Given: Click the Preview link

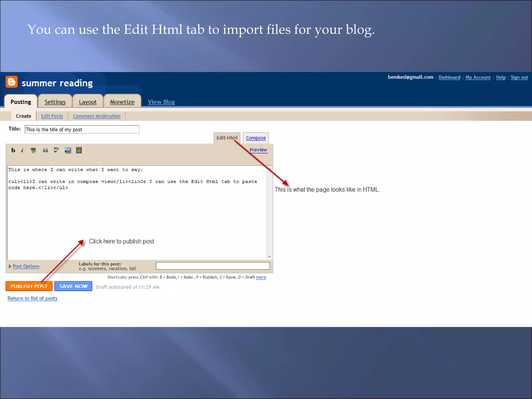Looking at the screenshot, I should pos(258,150).
